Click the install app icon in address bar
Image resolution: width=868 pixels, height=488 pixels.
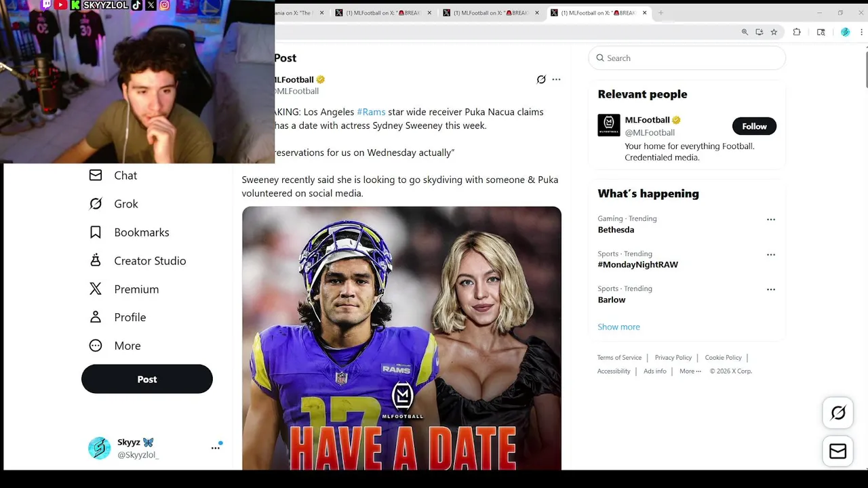[x=759, y=32]
